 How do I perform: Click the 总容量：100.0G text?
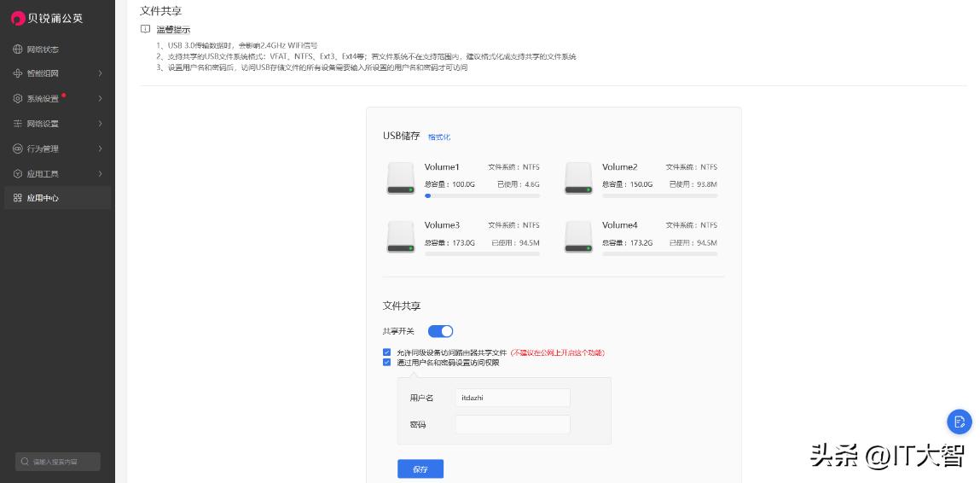pyautogui.click(x=450, y=184)
